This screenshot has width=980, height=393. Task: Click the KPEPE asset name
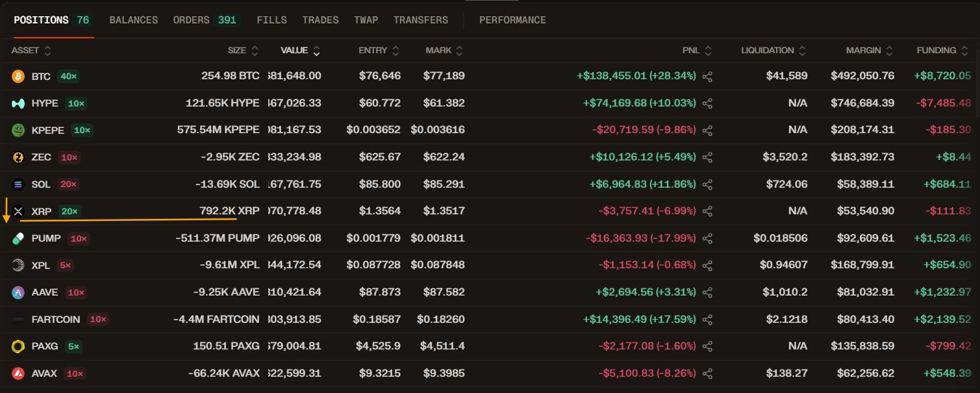48,131
